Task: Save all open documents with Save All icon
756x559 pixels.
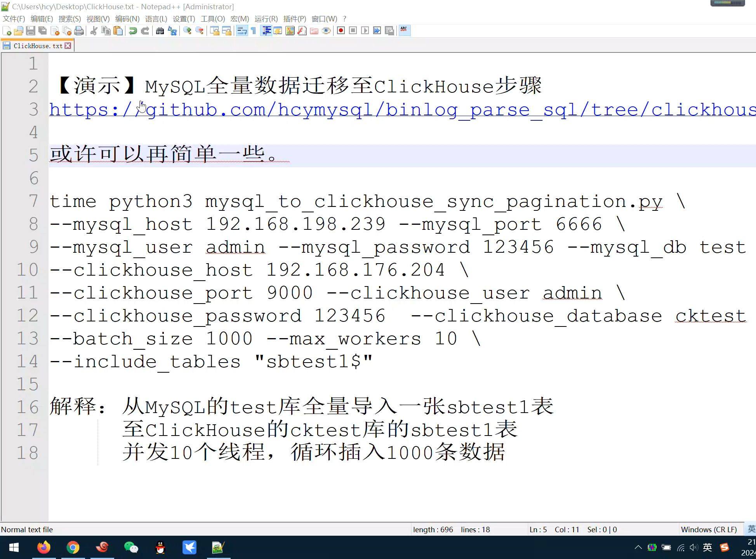Action: [x=42, y=31]
